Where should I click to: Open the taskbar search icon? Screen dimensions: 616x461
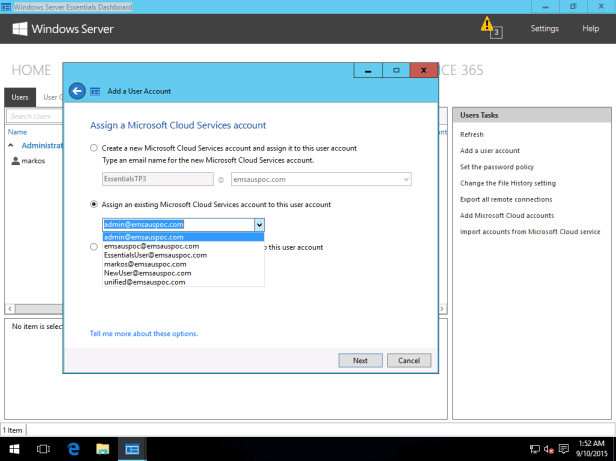pos(44,449)
